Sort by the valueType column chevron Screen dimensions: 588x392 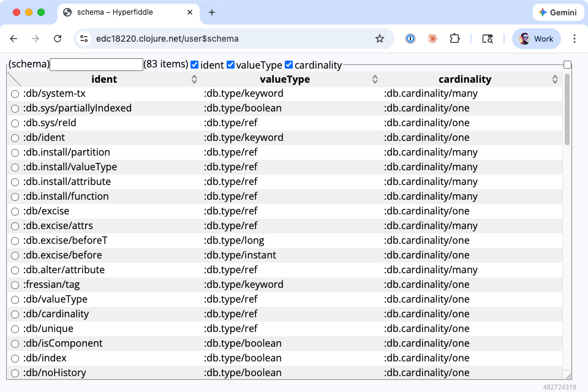pos(374,79)
